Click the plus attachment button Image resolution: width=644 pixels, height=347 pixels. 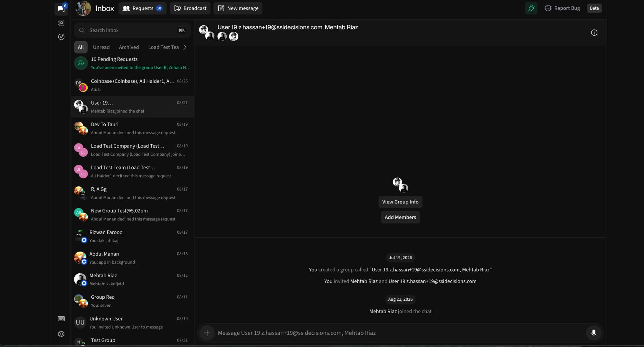(207, 333)
